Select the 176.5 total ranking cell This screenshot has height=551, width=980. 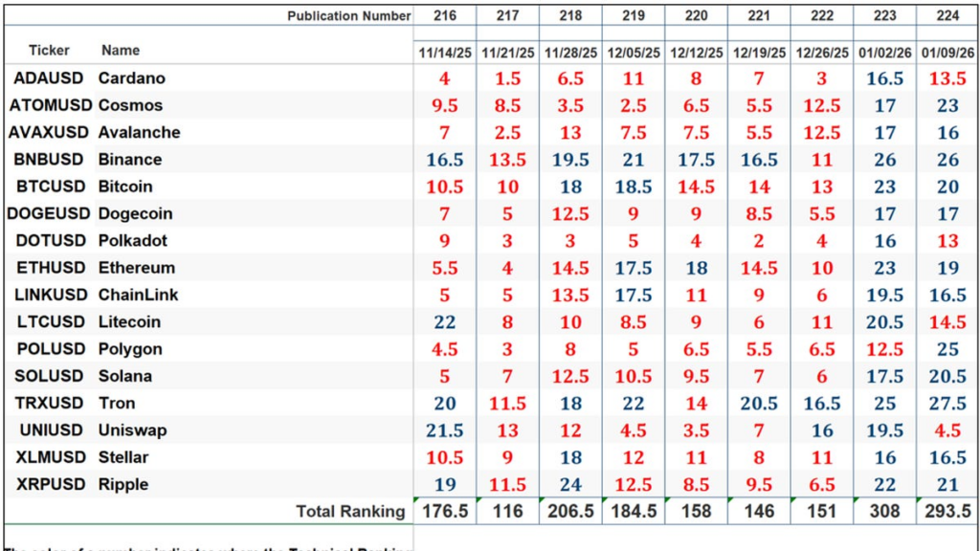(x=445, y=511)
